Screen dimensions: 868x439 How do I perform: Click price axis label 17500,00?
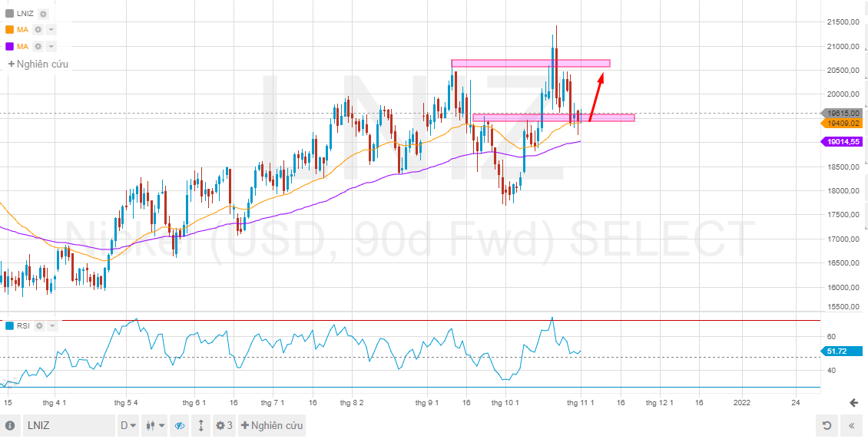(x=843, y=215)
